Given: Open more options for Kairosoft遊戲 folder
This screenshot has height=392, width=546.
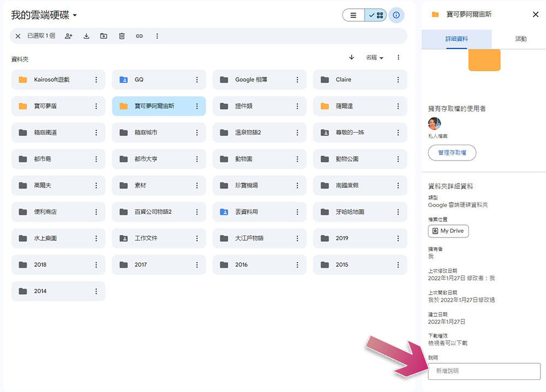Looking at the screenshot, I should coord(96,80).
